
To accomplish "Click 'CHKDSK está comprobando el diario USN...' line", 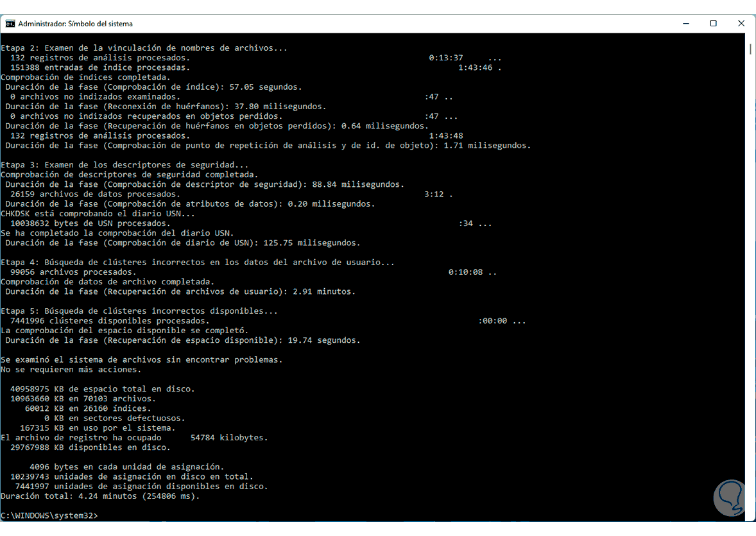I will click(x=98, y=214).
